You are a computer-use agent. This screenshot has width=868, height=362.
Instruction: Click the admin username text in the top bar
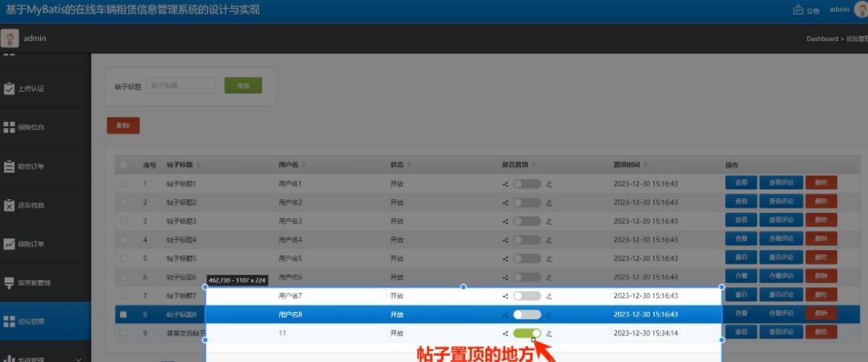(x=839, y=9)
